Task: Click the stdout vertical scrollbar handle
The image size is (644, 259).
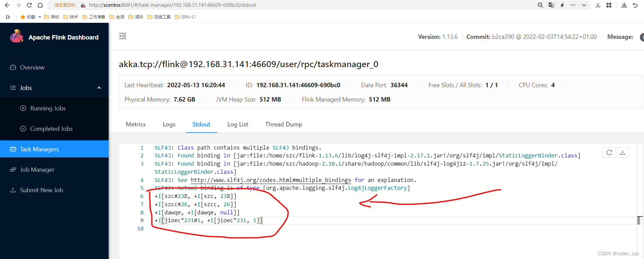Action: click(x=639, y=220)
